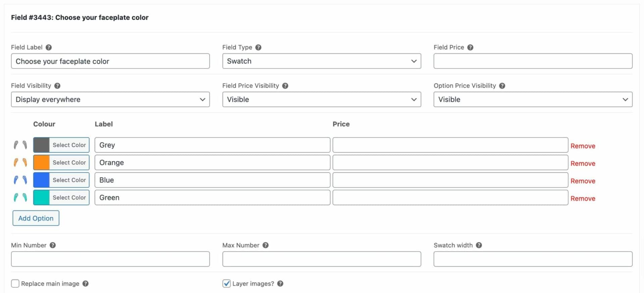This screenshot has width=644, height=293.
Task: Click the help icon beside Swatch width
Action: (x=479, y=245)
